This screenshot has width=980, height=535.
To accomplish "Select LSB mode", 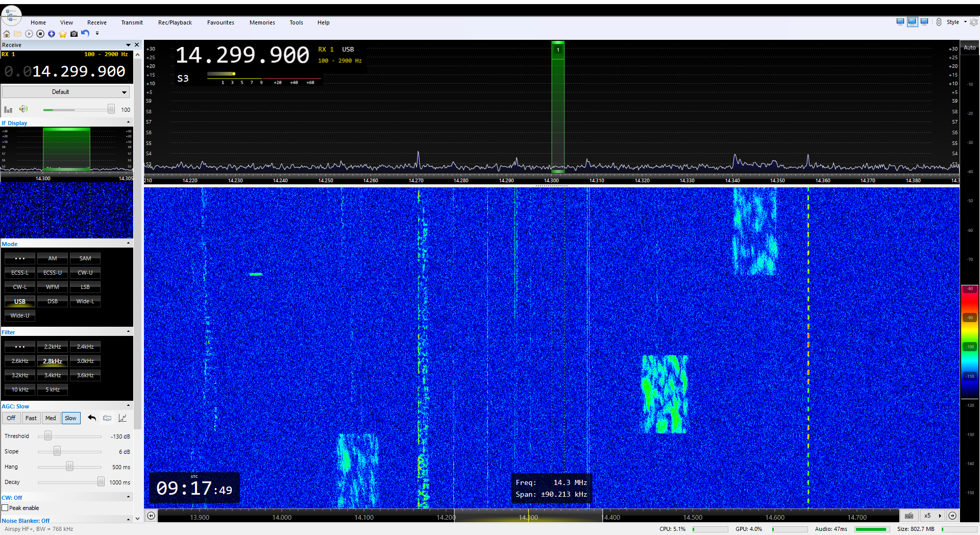I will pyautogui.click(x=85, y=287).
